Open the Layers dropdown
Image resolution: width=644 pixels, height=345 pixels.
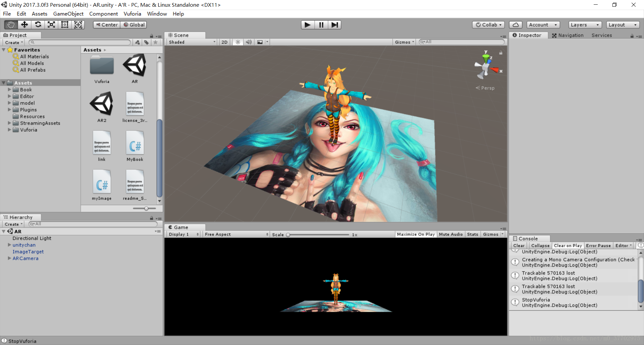585,25
